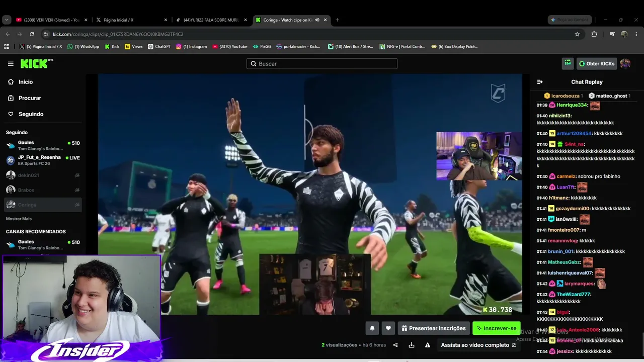Bookmark this page with star icon
Screen dimensions: 644x362
click(x=577, y=34)
